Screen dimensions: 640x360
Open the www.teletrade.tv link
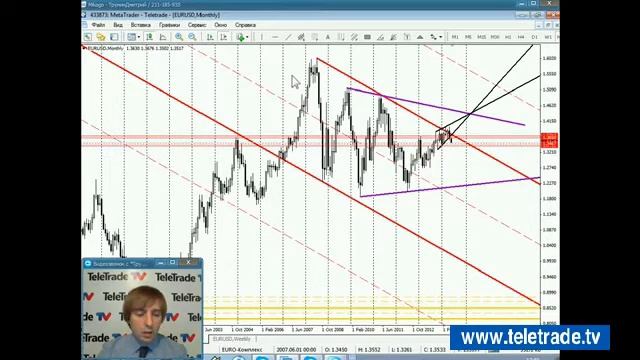(x=530, y=338)
